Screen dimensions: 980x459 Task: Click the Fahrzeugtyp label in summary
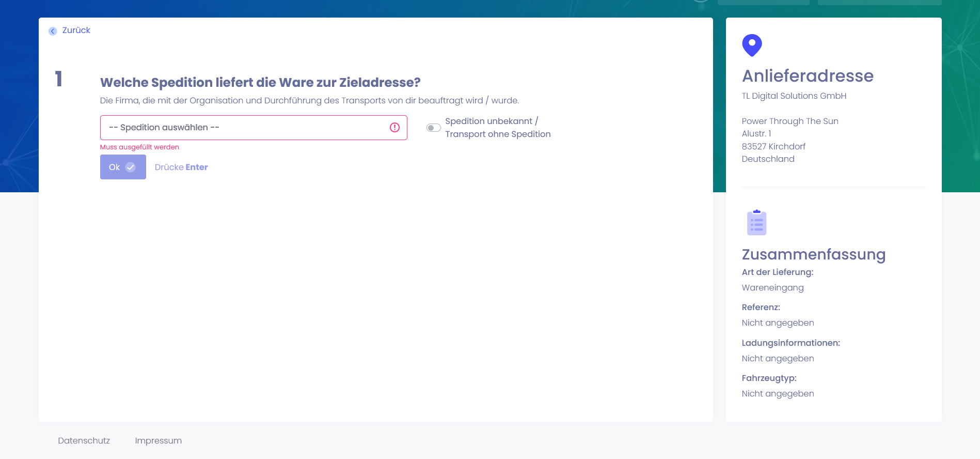[x=769, y=378]
